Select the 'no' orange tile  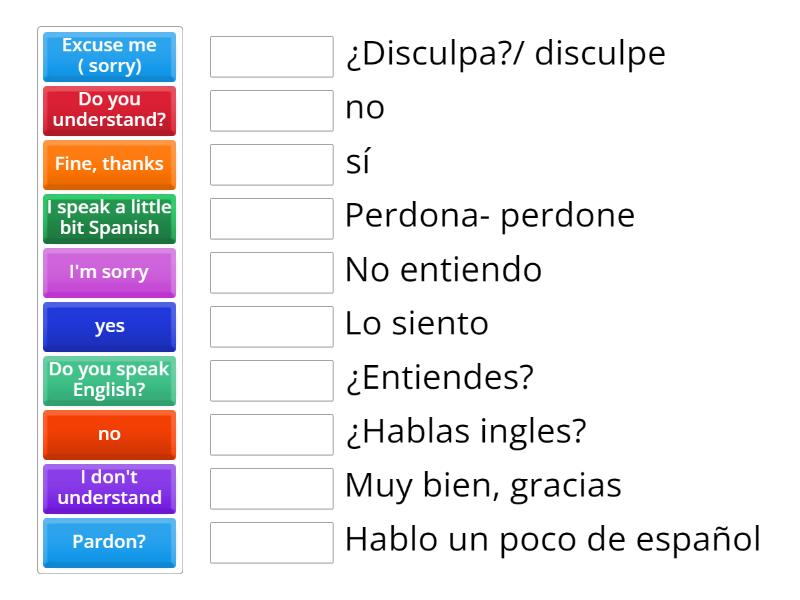[x=109, y=435]
